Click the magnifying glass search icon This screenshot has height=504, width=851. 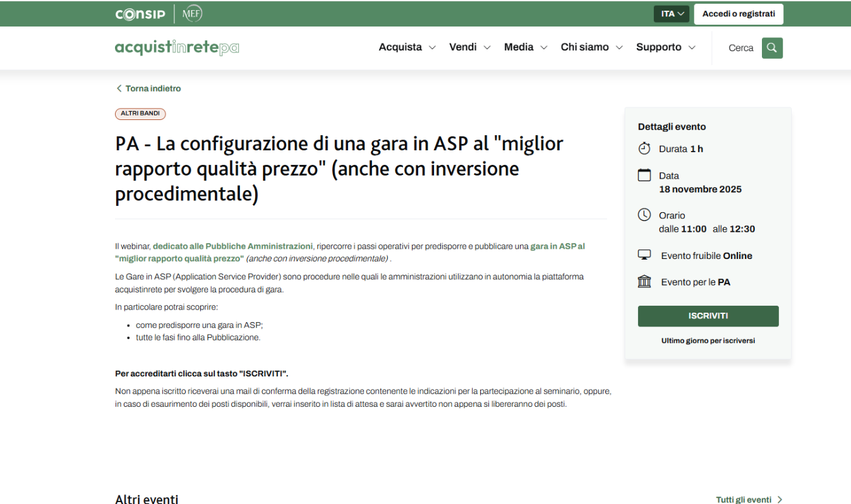(x=771, y=48)
